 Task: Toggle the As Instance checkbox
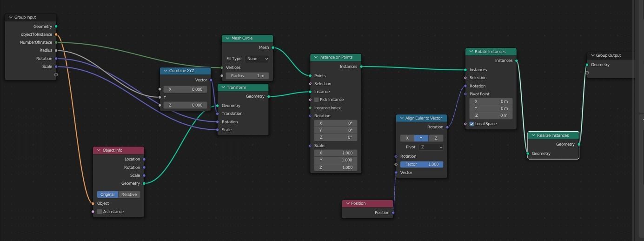coord(100,212)
